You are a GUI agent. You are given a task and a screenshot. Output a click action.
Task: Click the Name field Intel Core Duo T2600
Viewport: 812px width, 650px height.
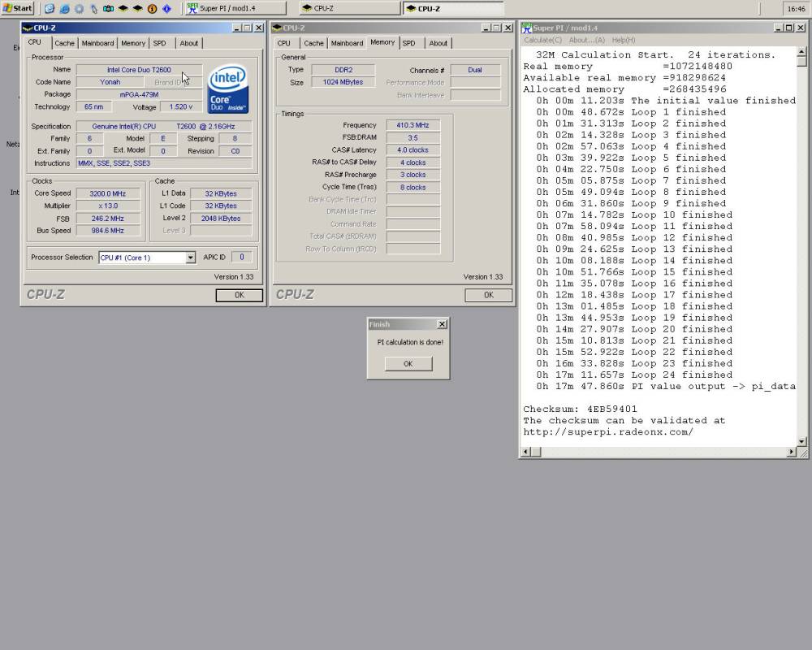click(x=139, y=69)
